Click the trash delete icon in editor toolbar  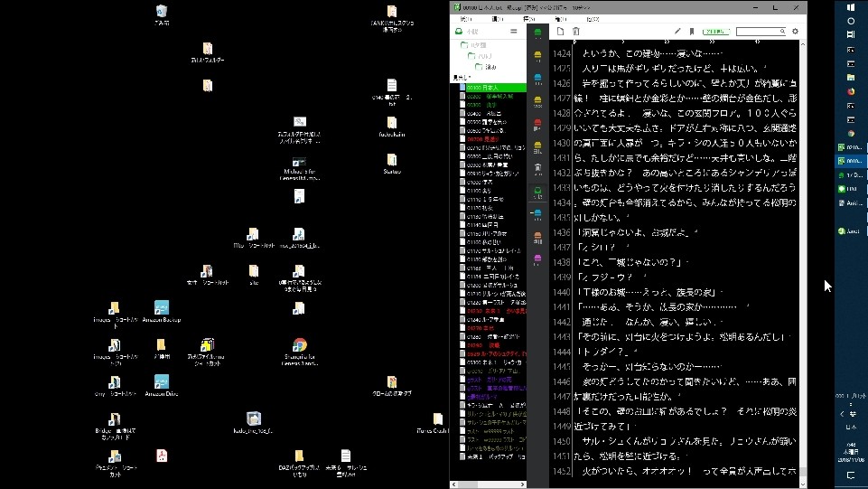[576, 32]
